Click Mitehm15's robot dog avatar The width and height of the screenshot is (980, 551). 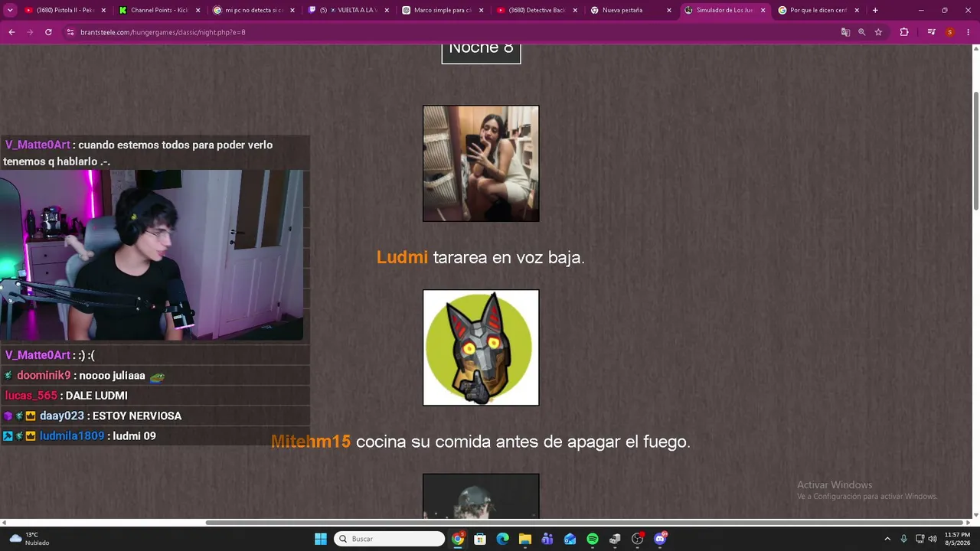click(x=481, y=347)
